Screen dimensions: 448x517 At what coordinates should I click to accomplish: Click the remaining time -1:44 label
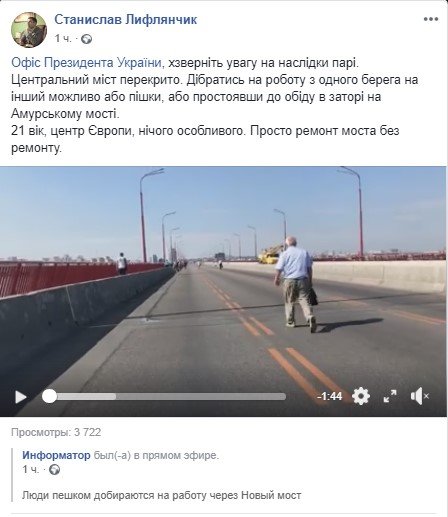pyautogui.click(x=329, y=396)
